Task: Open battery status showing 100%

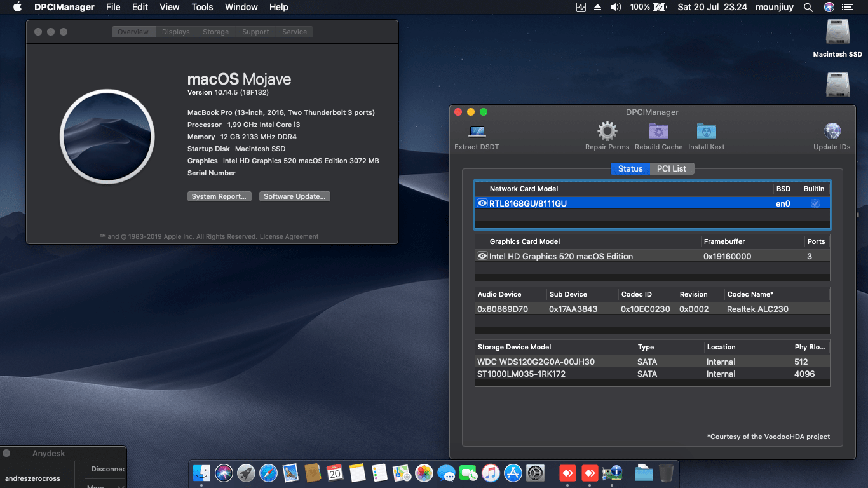Action: [x=648, y=7]
